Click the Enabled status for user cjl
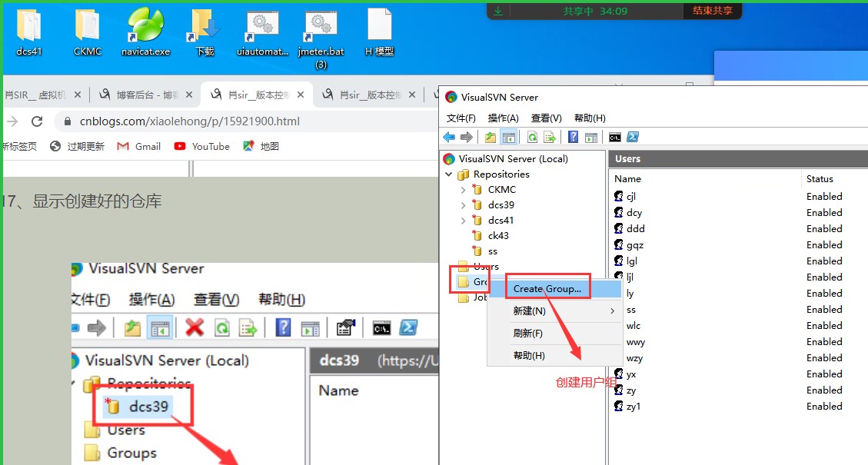Viewport: 868px width, 465px height. tap(824, 197)
